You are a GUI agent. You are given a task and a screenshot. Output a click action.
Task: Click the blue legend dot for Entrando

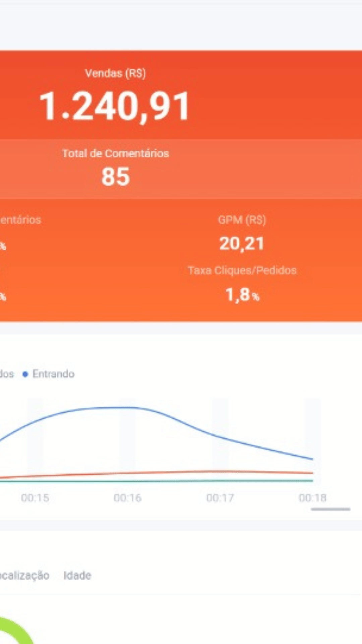25,374
